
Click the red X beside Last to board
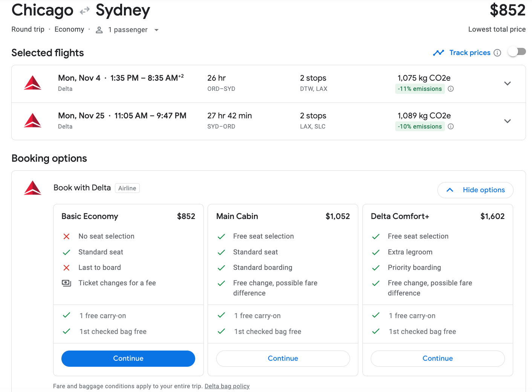(67, 268)
